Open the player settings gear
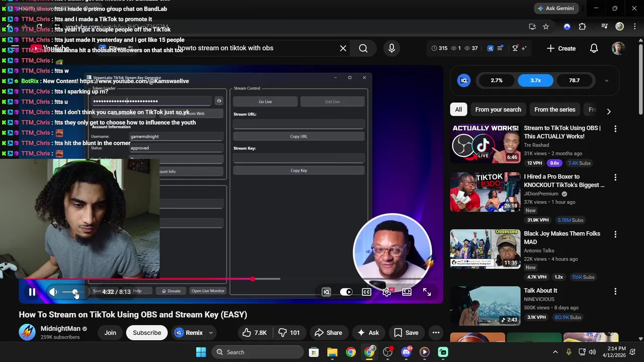 tap(386, 292)
